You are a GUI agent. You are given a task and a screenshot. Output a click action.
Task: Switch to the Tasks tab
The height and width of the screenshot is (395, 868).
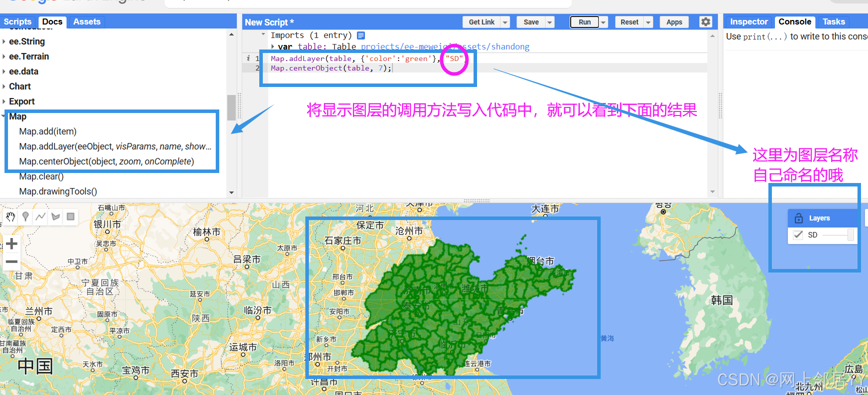[x=833, y=21]
